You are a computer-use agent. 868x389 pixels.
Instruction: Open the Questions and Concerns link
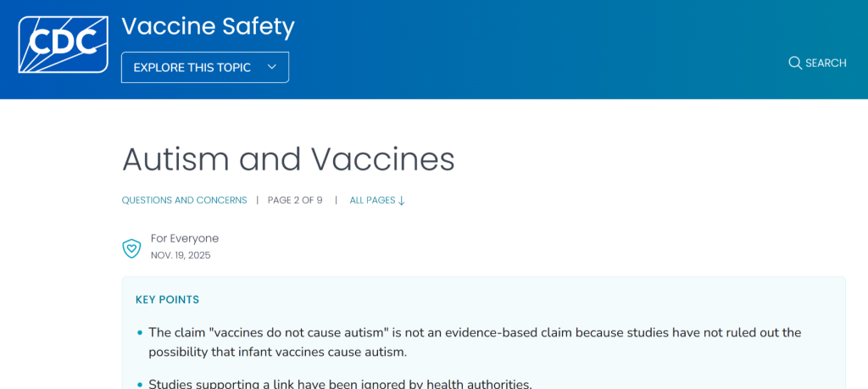pos(184,201)
